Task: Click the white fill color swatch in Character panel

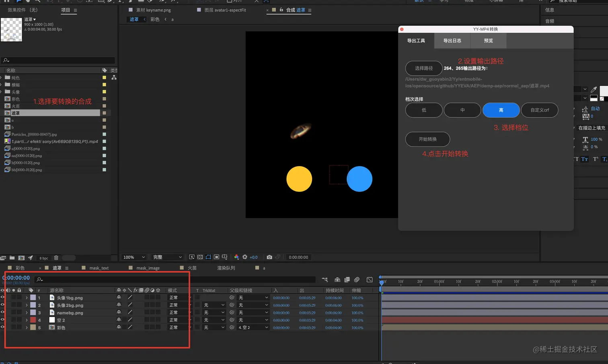Action: click(604, 90)
